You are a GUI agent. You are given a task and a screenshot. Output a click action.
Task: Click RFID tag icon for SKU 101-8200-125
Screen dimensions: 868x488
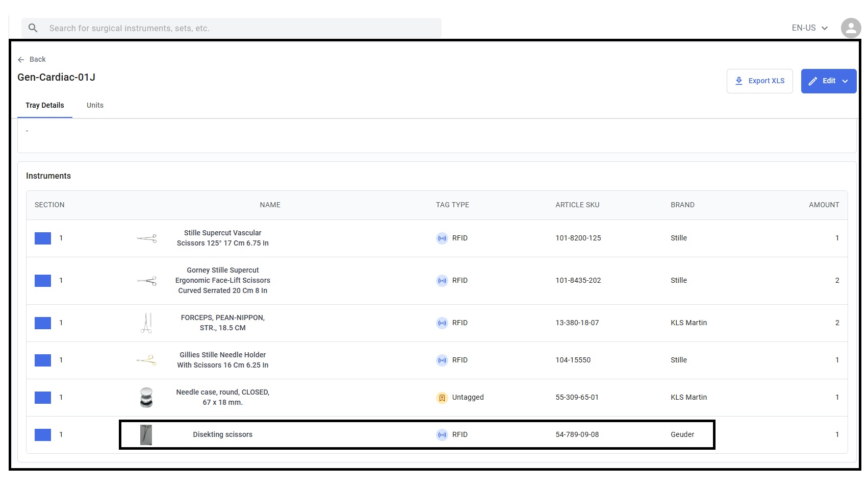click(x=442, y=238)
